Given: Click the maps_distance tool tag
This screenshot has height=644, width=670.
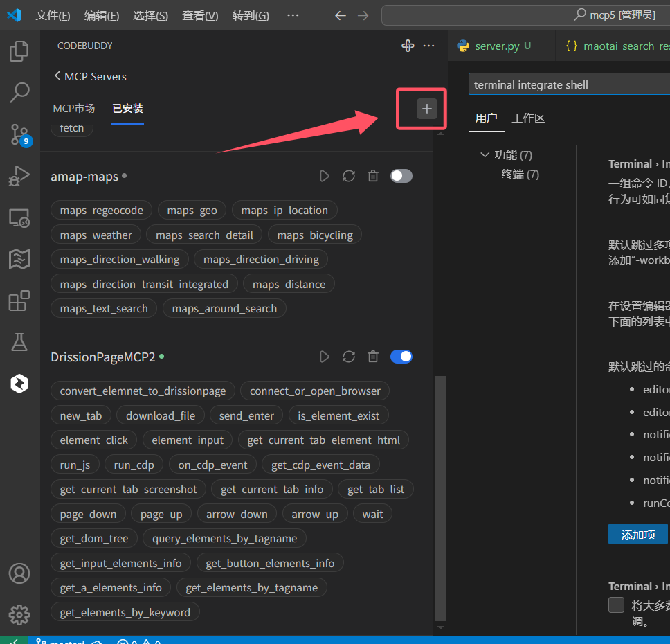Looking at the screenshot, I should pyautogui.click(x=289, y=284).
